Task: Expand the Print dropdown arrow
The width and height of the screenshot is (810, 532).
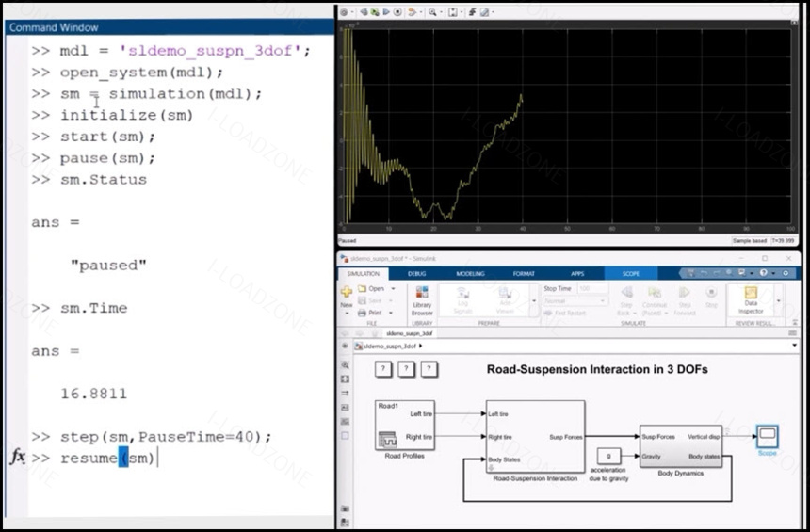Action: coord(391,313)
